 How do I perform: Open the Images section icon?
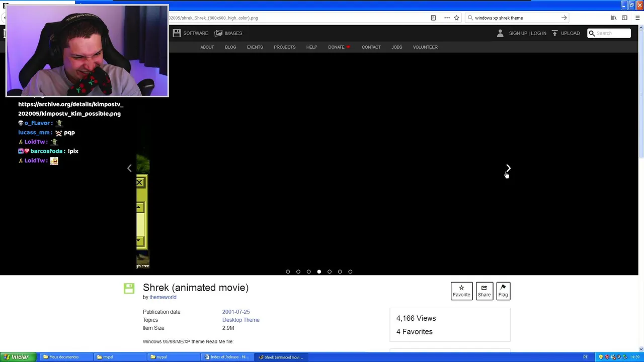[x=218, y=33]
